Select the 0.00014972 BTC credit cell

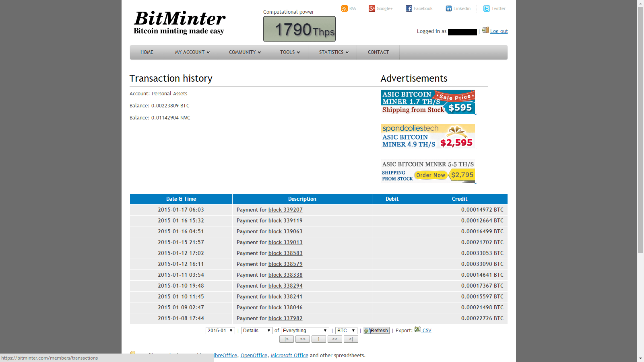[x=460, y=210]
